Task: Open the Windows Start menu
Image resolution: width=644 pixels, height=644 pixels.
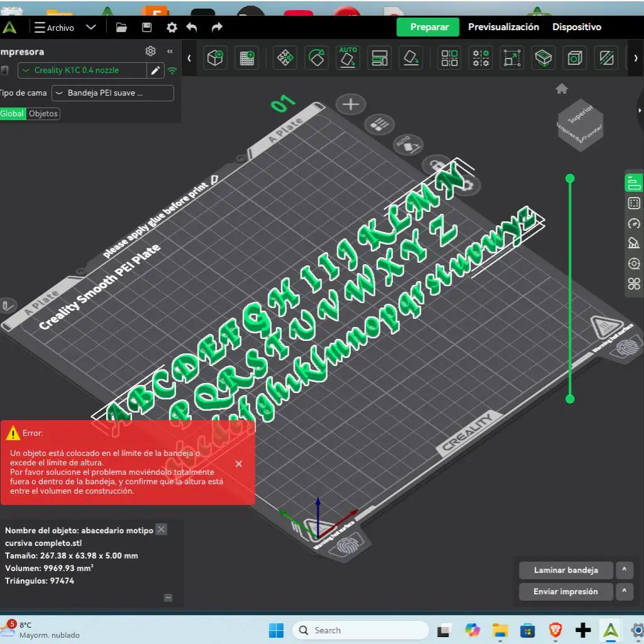Action: tap(276, 630)
